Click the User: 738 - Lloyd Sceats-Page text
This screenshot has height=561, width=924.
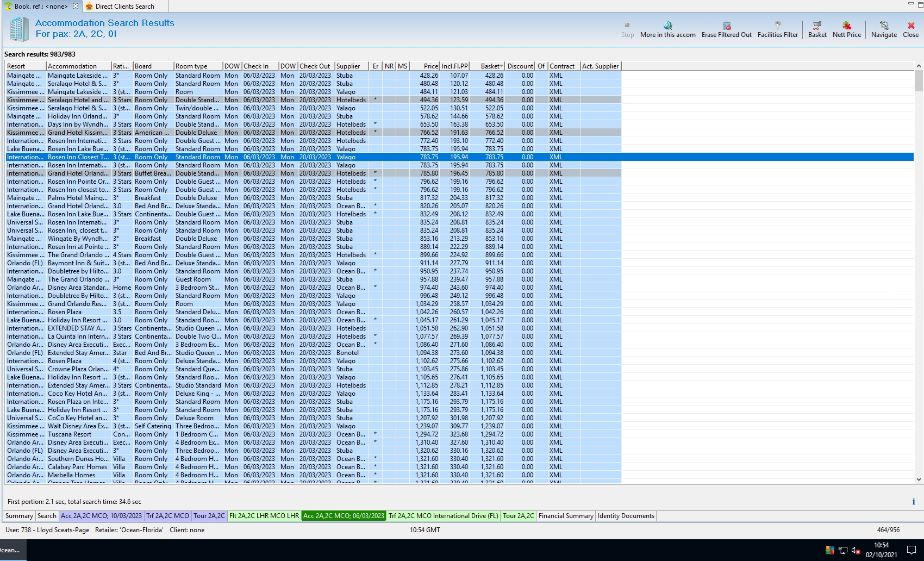(x=47, y=530)
